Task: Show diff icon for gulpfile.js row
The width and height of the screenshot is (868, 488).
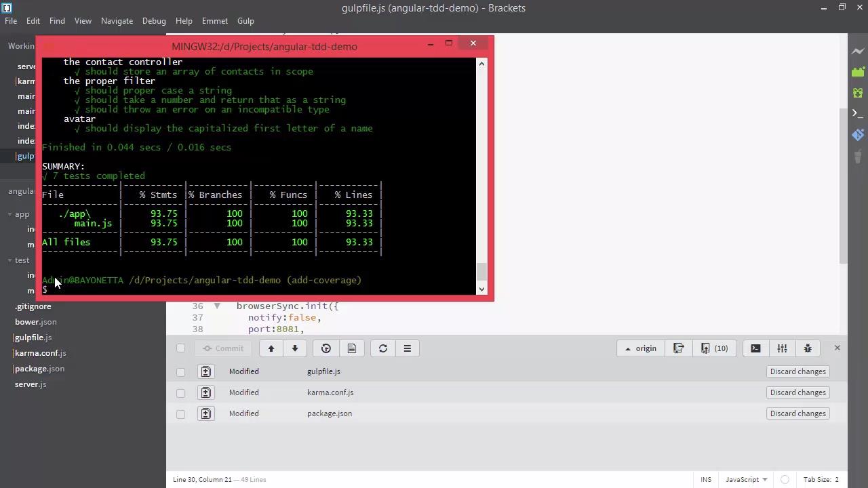Action: (205, 371)
